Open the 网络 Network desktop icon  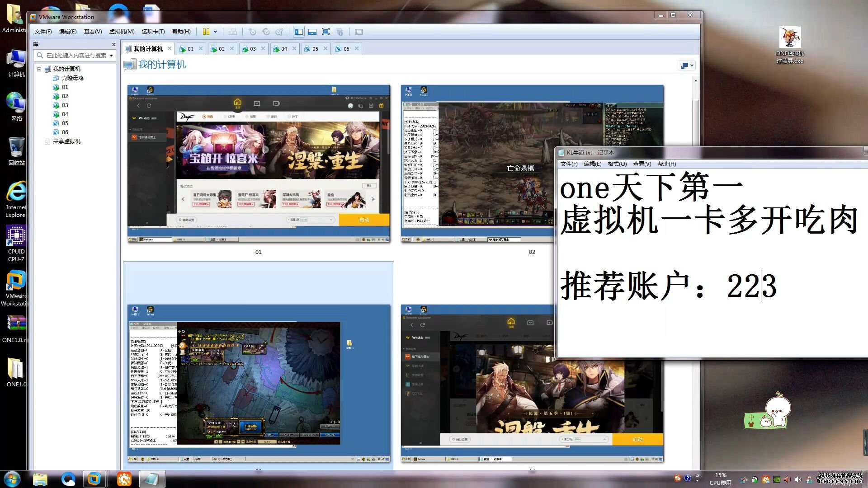(x=16, y=107)
